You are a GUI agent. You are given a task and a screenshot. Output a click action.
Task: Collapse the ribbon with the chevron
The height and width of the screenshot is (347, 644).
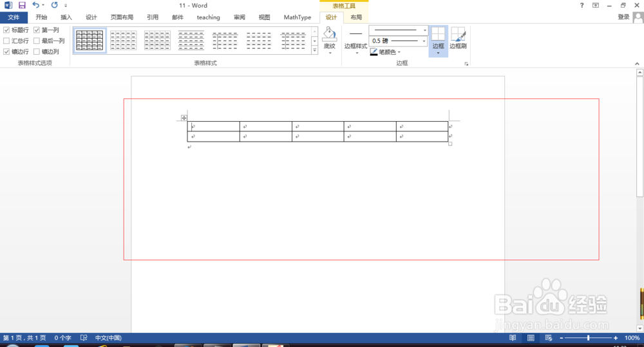[637, 64]
